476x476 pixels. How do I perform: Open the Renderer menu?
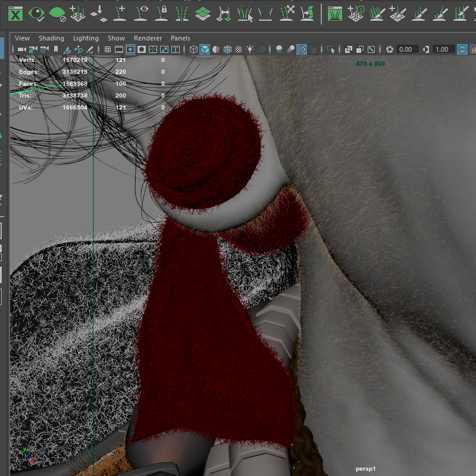(x=148, y=37)
